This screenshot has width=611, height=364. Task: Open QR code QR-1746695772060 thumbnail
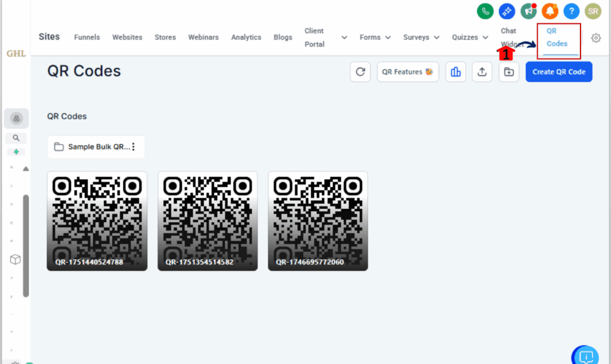coord(318,221)
